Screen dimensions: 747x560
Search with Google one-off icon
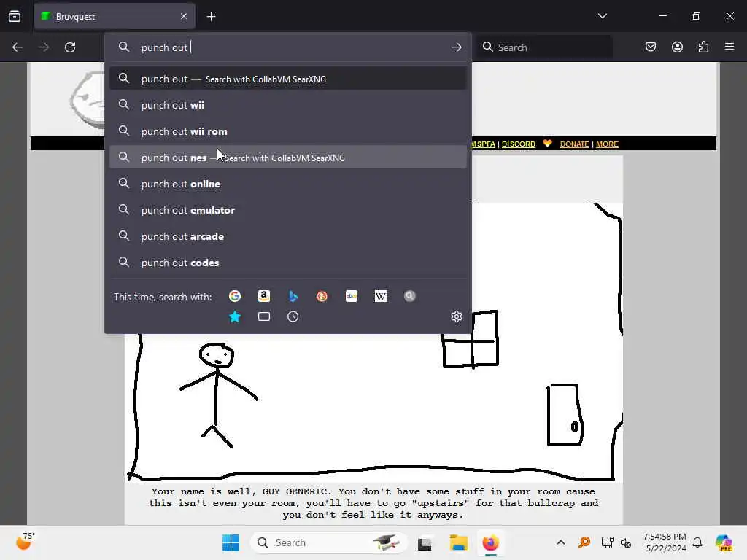click(x=235, y=296)
